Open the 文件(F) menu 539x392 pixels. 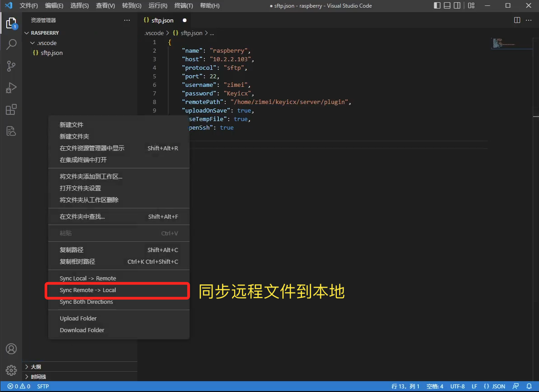tap(28, 5)
